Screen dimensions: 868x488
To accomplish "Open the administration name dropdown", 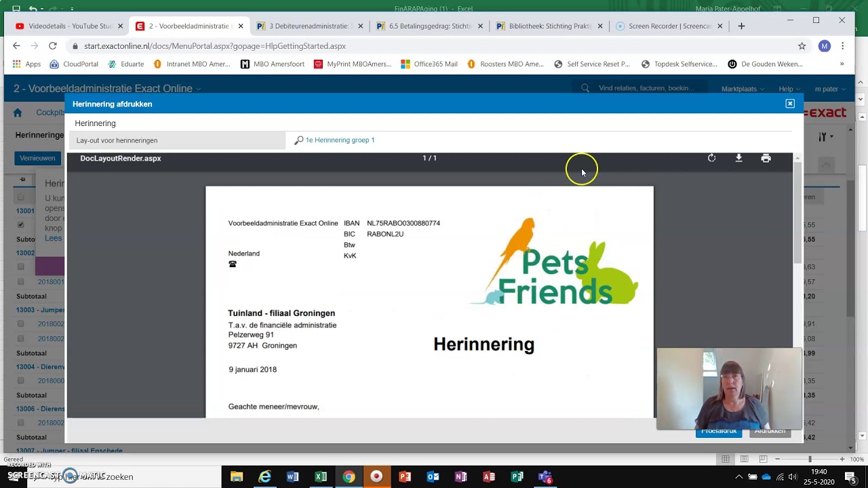I will point(107,89).
